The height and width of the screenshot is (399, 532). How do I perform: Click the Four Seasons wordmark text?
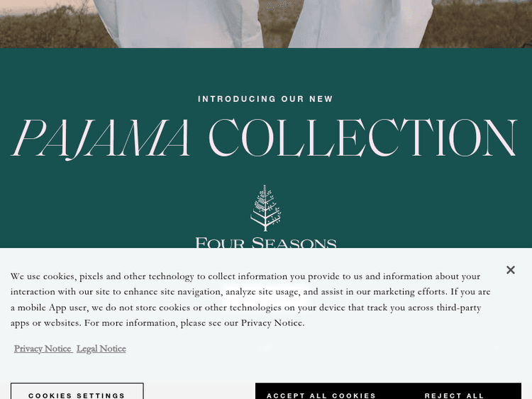point(266,242)
